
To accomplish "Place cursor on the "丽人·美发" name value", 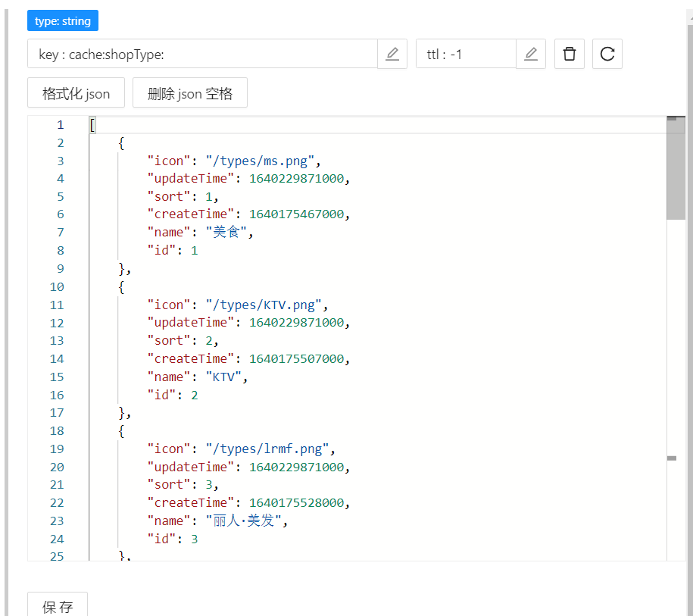I will click(x=248, y=521).
